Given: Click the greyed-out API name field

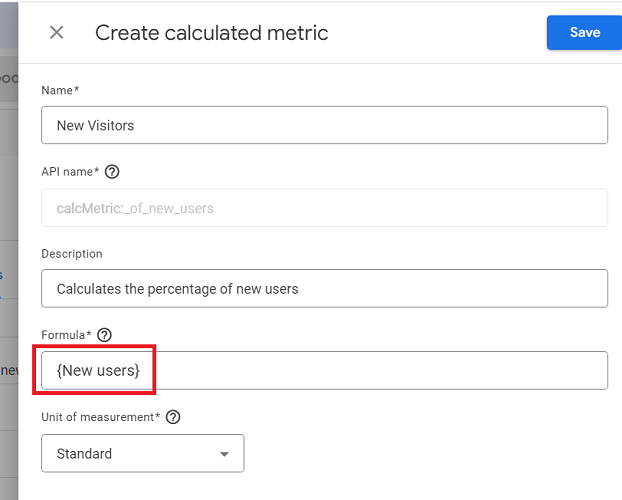Looking at the screenshot, I should click(x=324, y=208).
